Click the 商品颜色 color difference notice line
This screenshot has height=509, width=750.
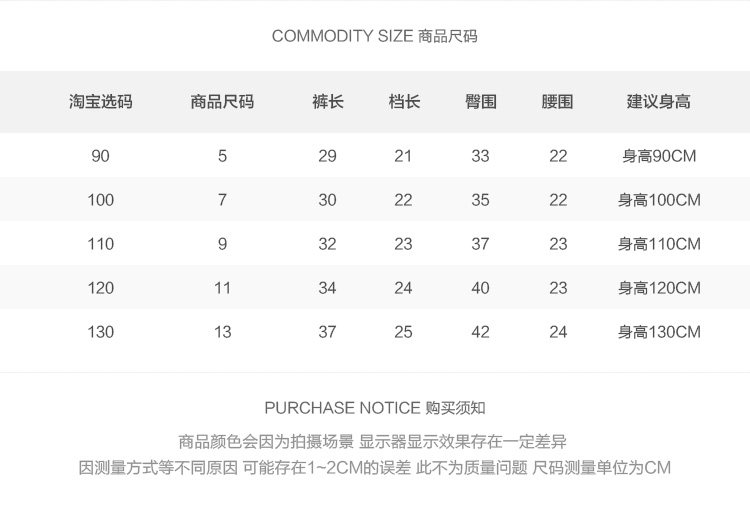pyautogui.click(x=374, y=441)
